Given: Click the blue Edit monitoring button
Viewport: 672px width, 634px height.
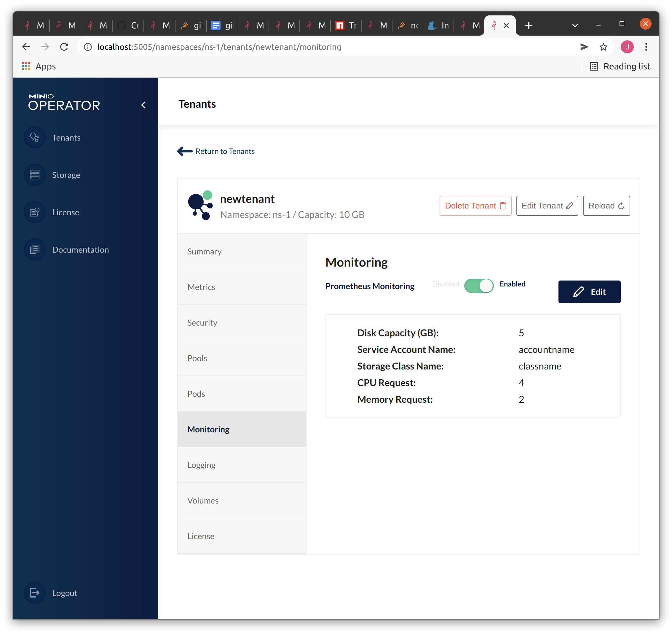Looking at the screenshot, I should coord(589,291).
